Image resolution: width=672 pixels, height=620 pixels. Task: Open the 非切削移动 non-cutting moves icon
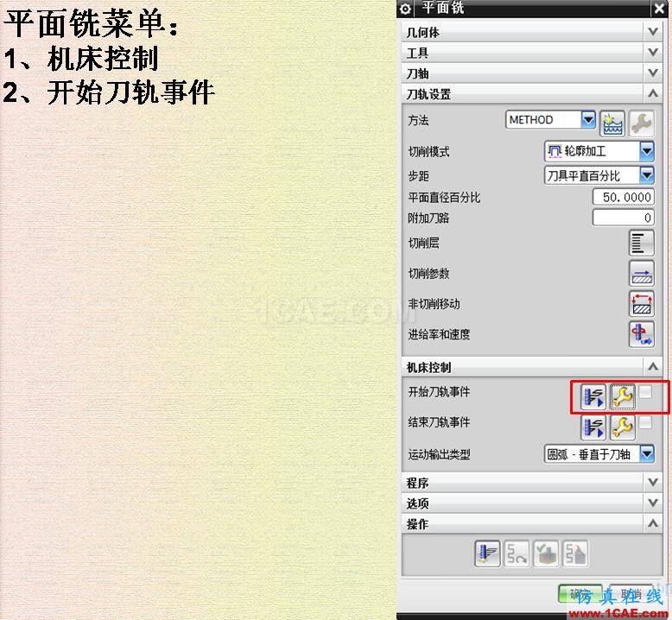coord(642,304)
